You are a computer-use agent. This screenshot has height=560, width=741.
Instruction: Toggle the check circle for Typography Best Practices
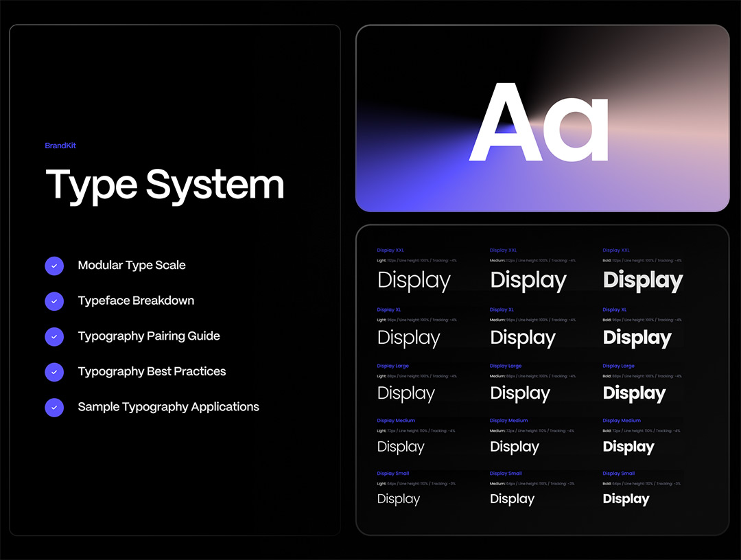pyautogui.click(x=54, y=372)
